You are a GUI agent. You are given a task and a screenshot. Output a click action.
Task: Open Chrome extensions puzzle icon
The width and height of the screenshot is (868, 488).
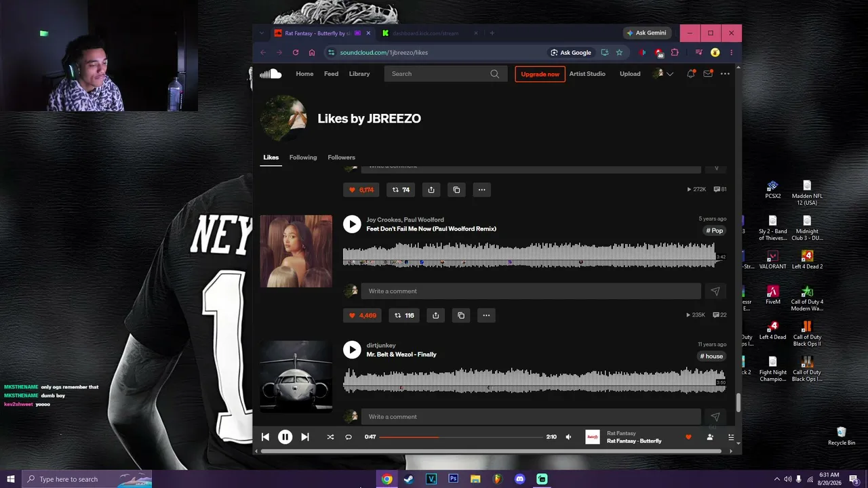tap(675, 52)
